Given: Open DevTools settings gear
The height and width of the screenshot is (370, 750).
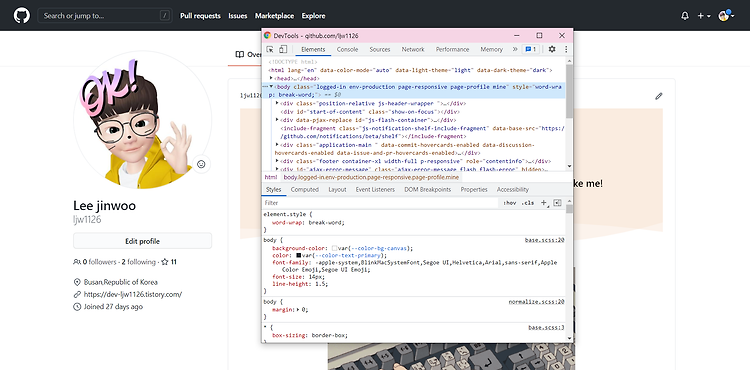Looking at the screenshot, I should pyautogui.click(x=552, y=49).
